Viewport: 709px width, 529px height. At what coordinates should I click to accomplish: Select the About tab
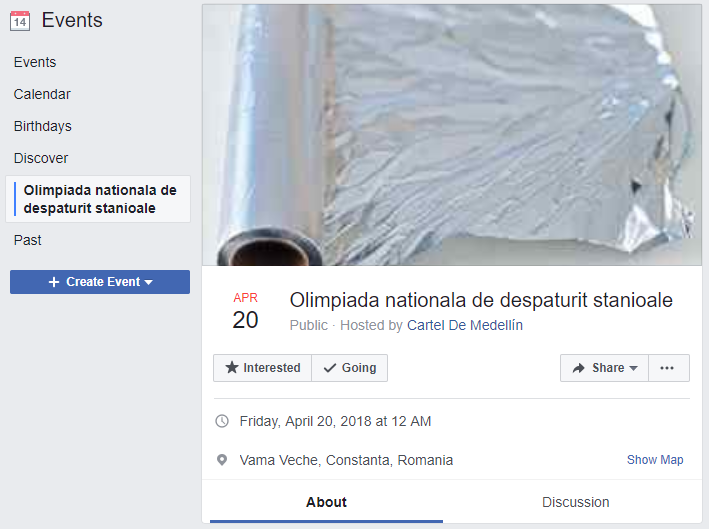pos(326,502)
